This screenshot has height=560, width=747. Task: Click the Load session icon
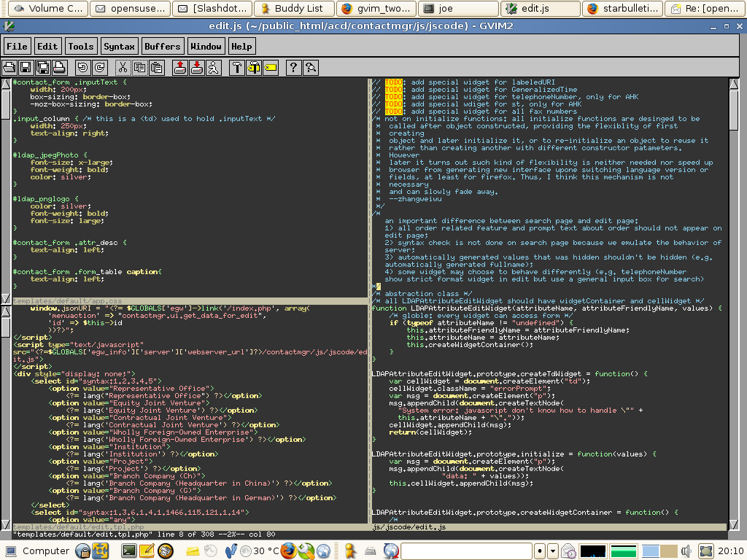click(179, 68)
